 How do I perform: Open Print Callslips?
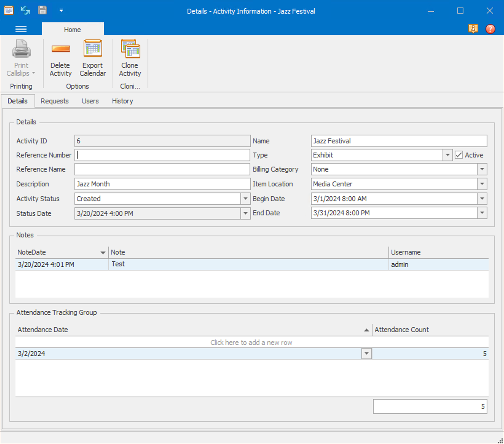click(x=21, y=58)
